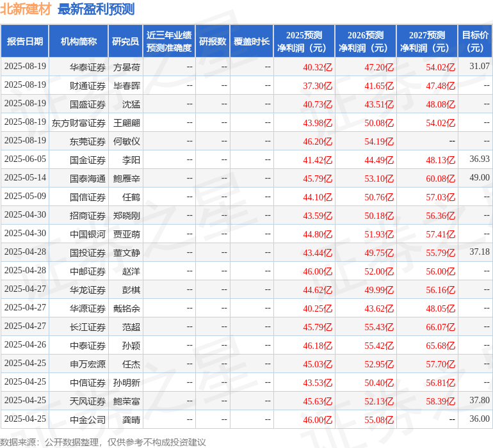Click the 2026预测净利润 column header
493x448 pixels.
coord(366,42)
